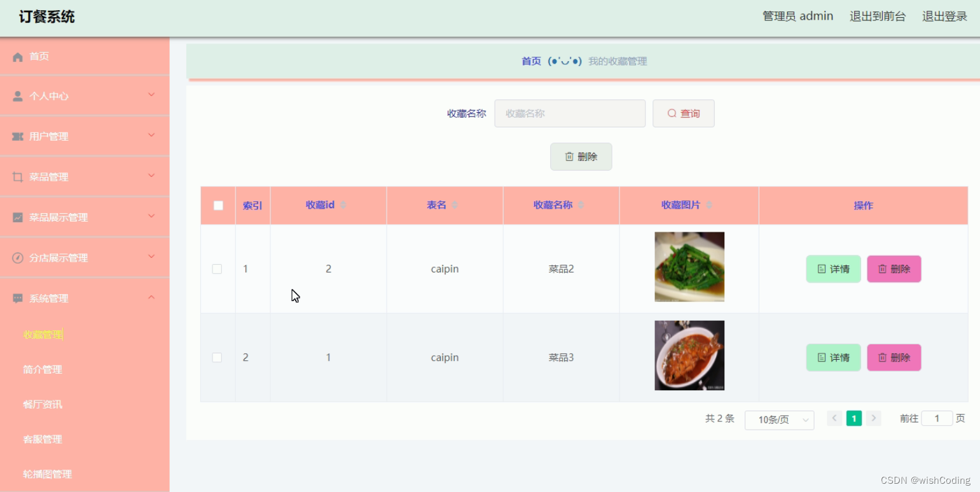Click the magnifier icon inside 查询 button
The height and width of the screenshot is (492, 980).
click(672, 113)
